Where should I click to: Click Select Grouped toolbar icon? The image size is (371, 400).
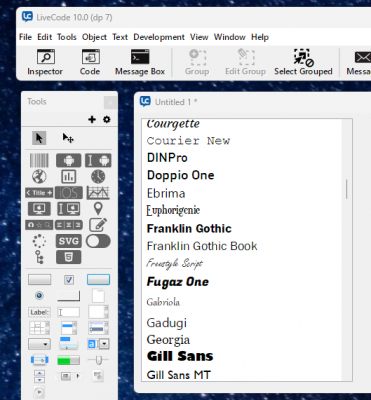pos(303,62)
